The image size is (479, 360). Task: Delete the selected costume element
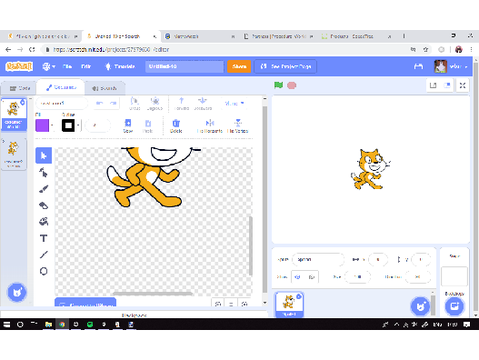click(176, 126)
